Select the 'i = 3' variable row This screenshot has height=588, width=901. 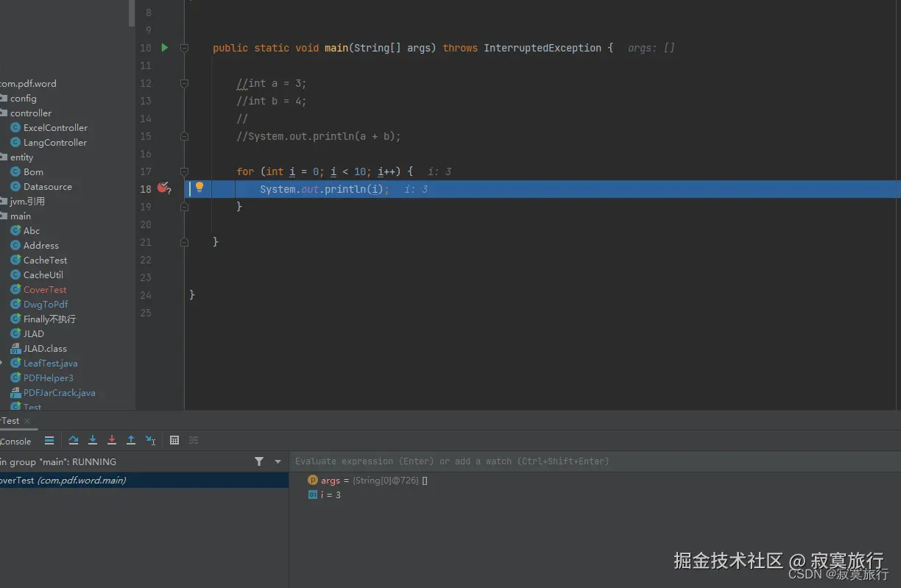click(x=325, y=495)
